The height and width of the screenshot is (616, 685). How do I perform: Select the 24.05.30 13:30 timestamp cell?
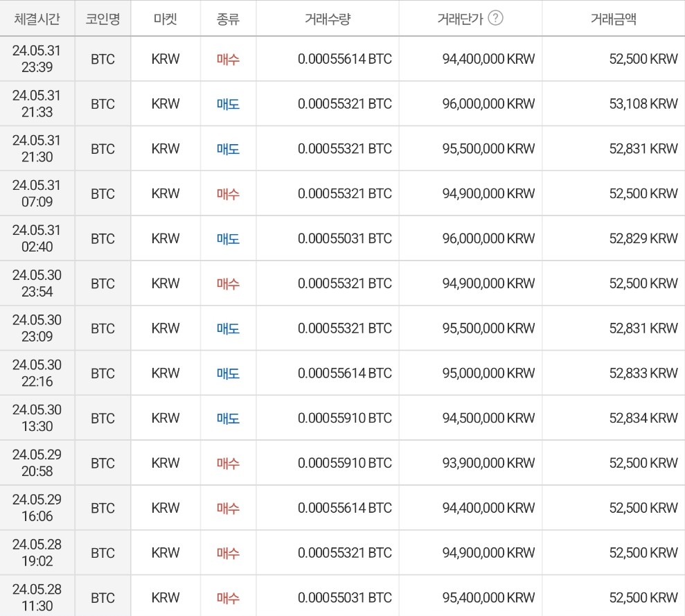tap(37, 418)
